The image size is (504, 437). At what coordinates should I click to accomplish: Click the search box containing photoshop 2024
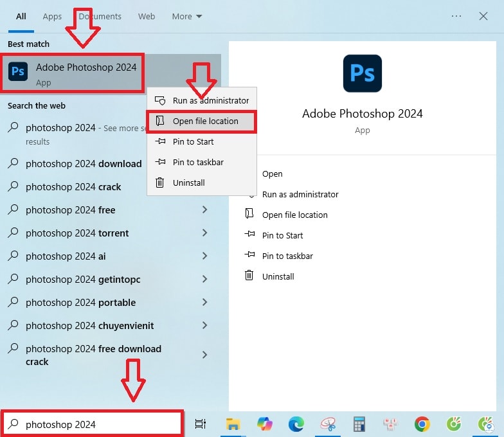pyautogui.click(x=93, y=424)
